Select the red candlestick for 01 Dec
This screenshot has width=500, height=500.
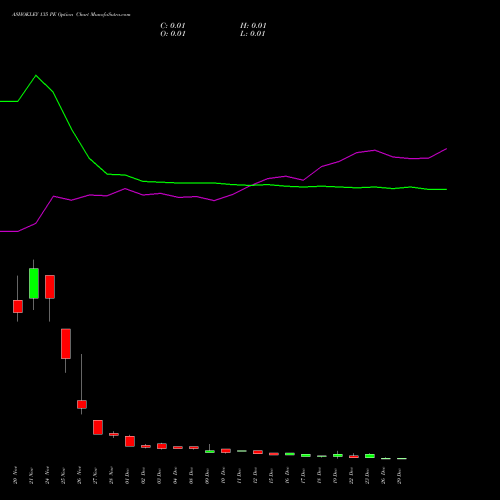[x=130, y=441]
